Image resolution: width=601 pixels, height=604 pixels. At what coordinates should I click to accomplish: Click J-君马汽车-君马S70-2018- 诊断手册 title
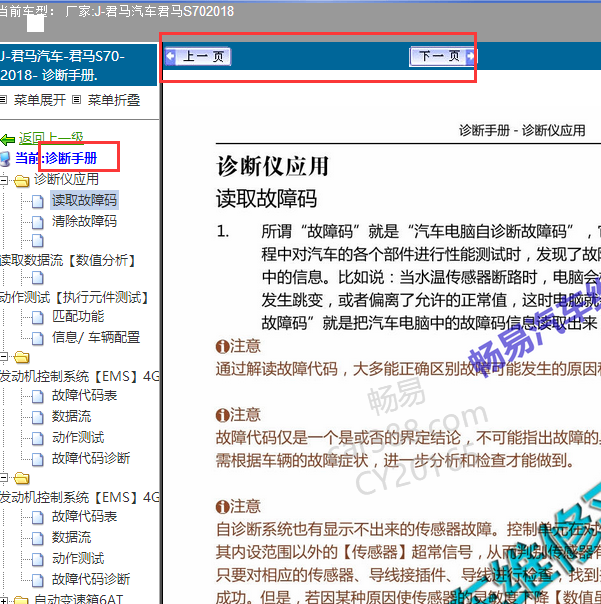(x=63, y=65)
